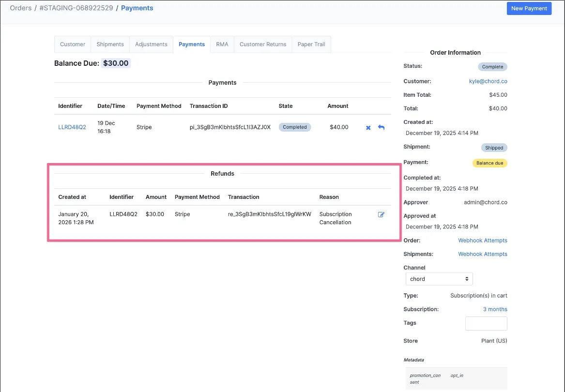The width and height of the screenshot is (565, 392).
Task: Click the Completed payment state badge
Action: click(x=295, y=127)
